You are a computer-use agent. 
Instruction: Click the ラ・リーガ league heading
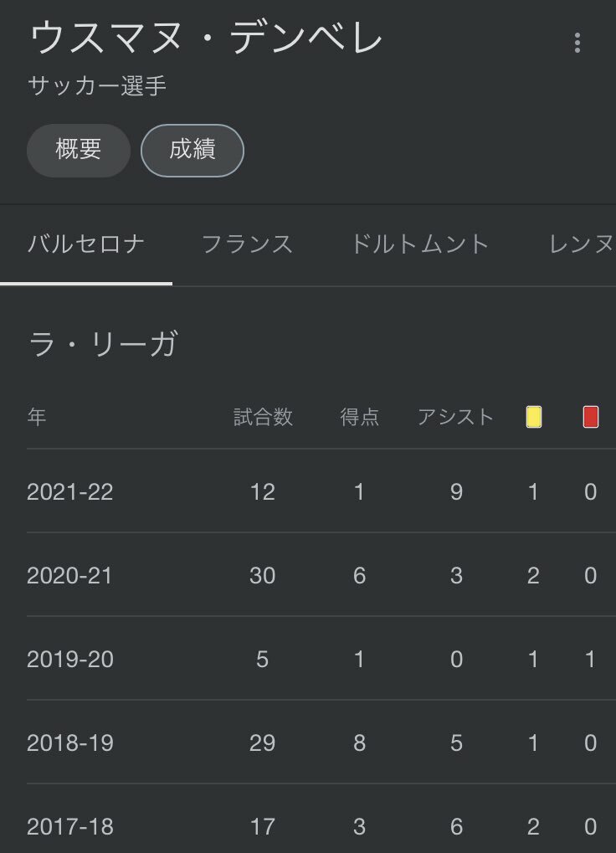tap(103, 344)
